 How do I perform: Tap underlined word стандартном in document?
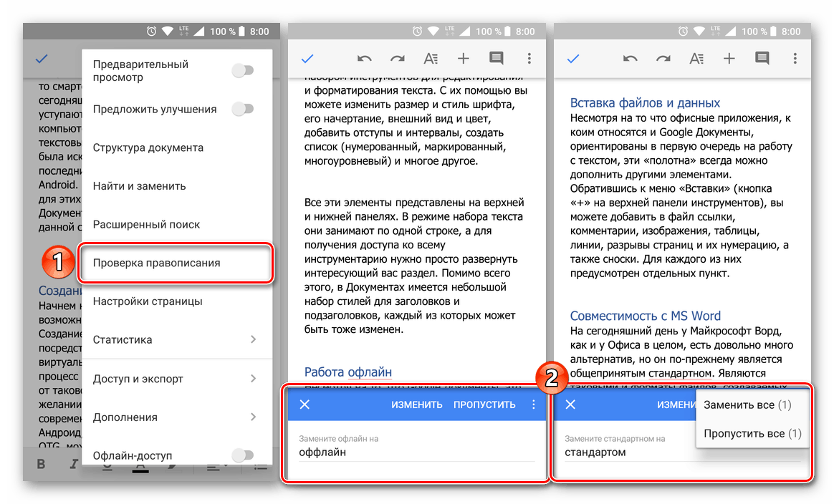(679, 373)
